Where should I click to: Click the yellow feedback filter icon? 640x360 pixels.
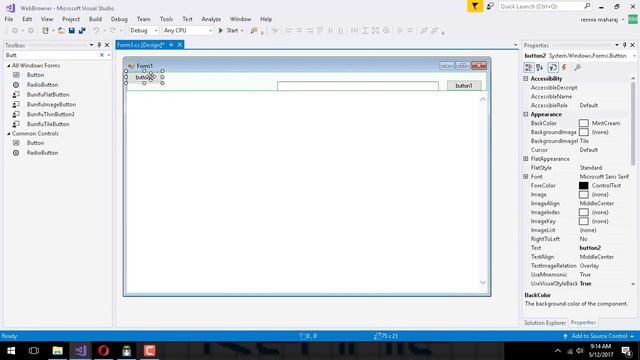[475, 6]
